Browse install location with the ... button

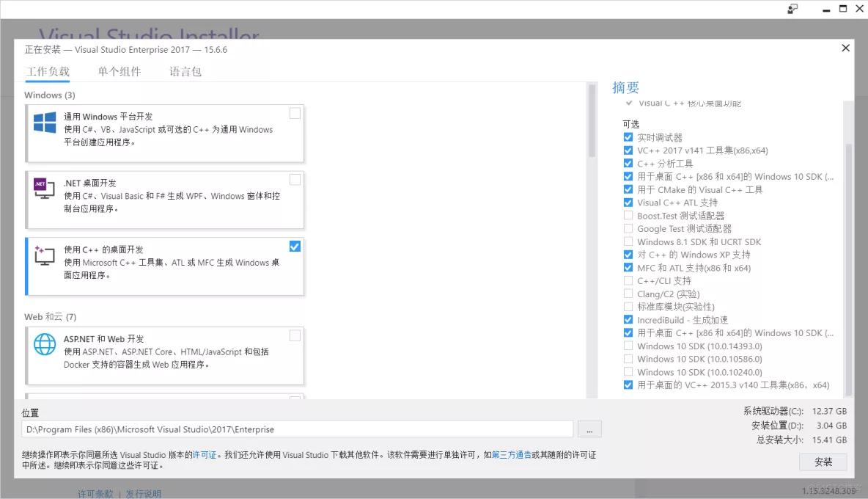(x=589, y=429)
